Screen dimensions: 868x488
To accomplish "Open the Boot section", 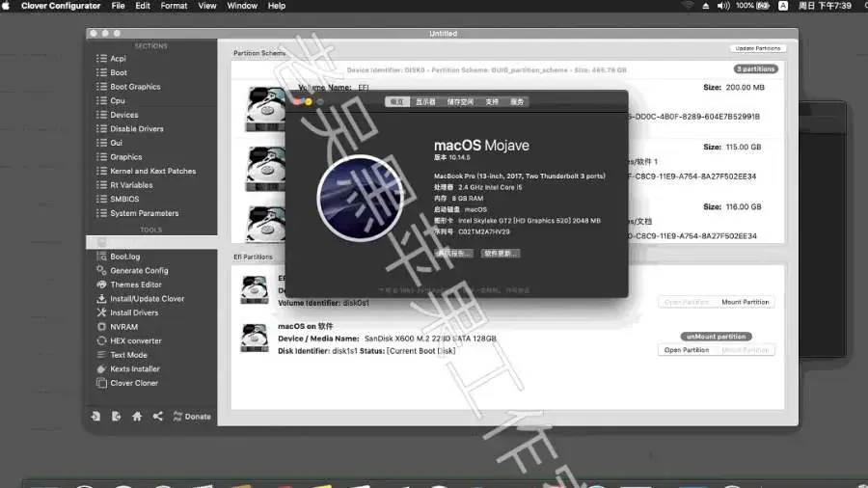I will [x=118, y=72].
